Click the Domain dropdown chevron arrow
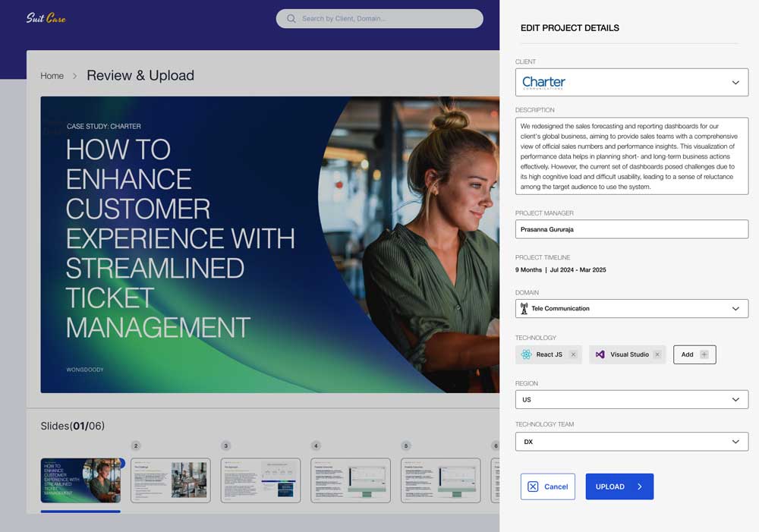 coord(735,309)
